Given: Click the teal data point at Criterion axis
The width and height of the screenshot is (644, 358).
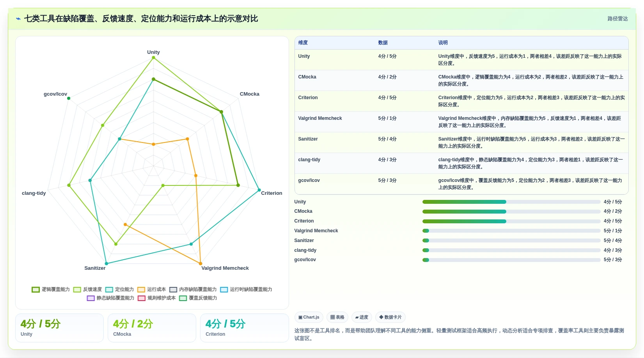Looking at the screenshot, I should [259, 190].
